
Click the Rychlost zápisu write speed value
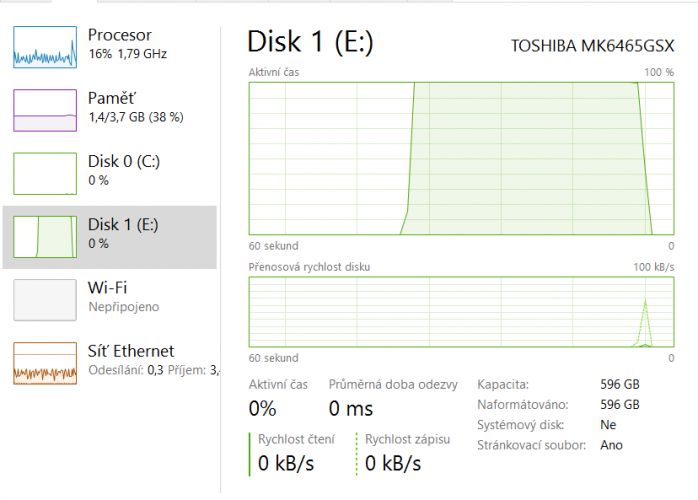pyautogui.click(x=393, y=463)
